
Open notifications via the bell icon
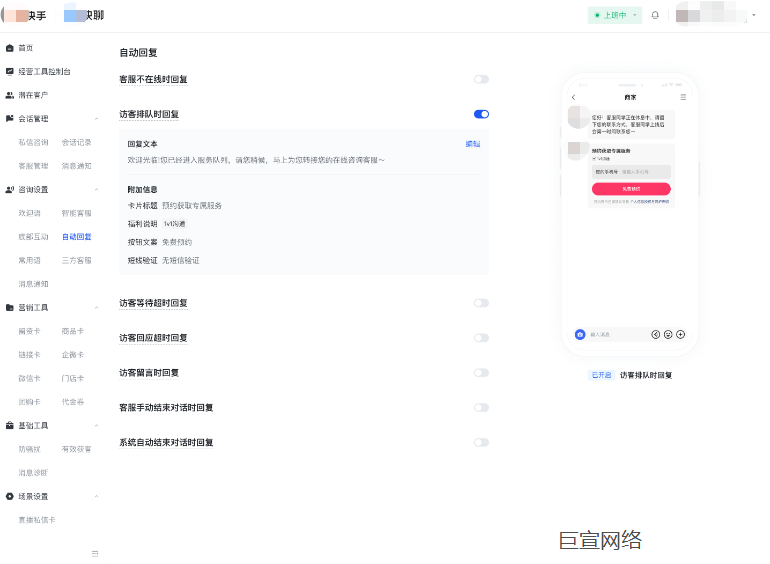tap(655, 15)
